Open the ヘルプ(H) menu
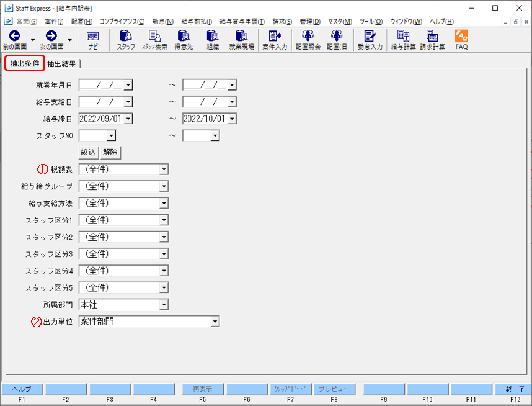 [441, 21]
